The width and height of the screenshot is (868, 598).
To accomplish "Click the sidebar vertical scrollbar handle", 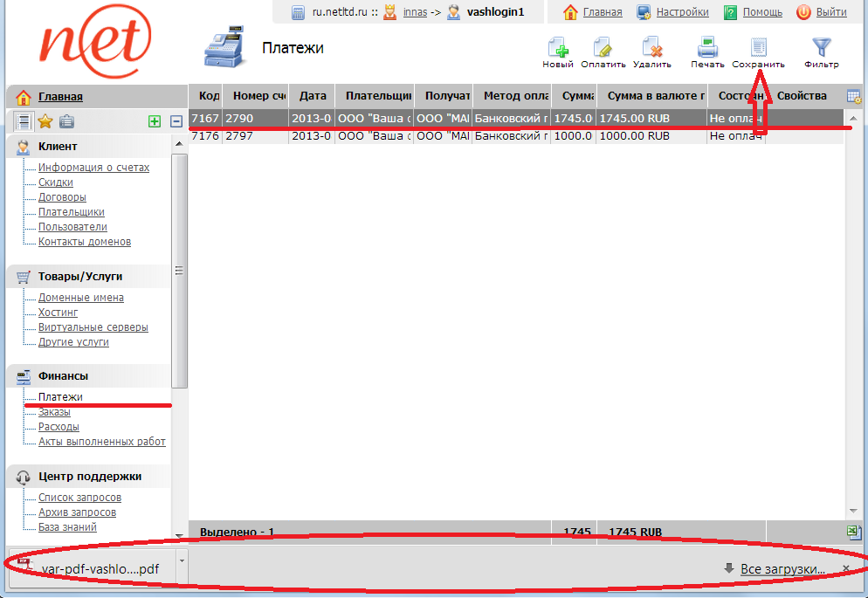I will 179,271.
